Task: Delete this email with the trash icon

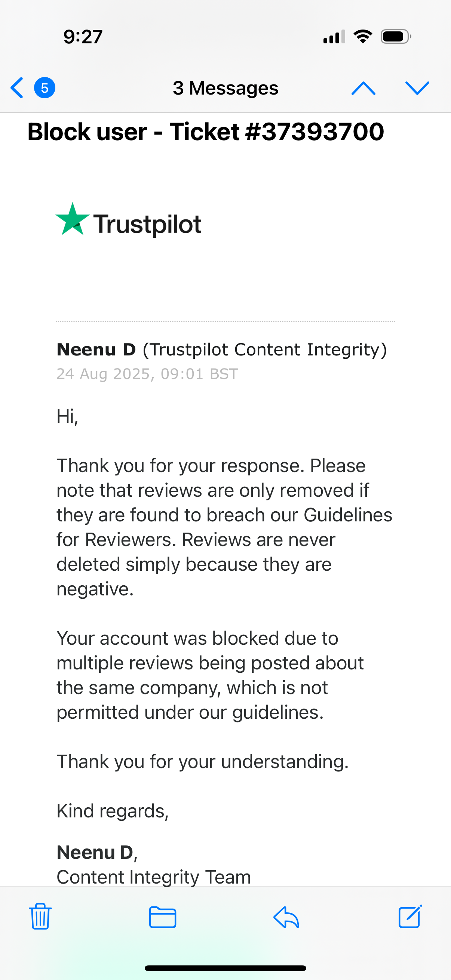Action: pyautogui.click(x=40, y=916)
